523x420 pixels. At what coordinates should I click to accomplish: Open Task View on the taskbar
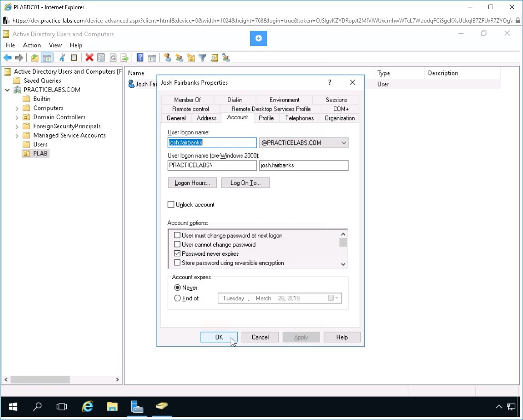[62, 406]
